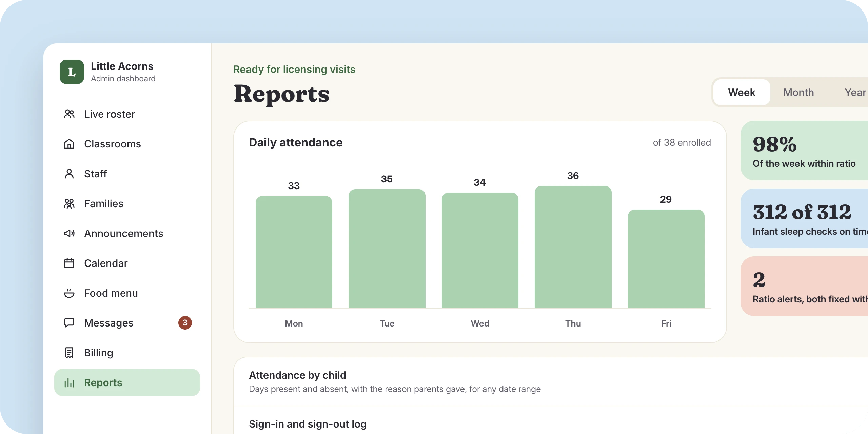Click the Classrooms house icon

[x=69, y=144]
